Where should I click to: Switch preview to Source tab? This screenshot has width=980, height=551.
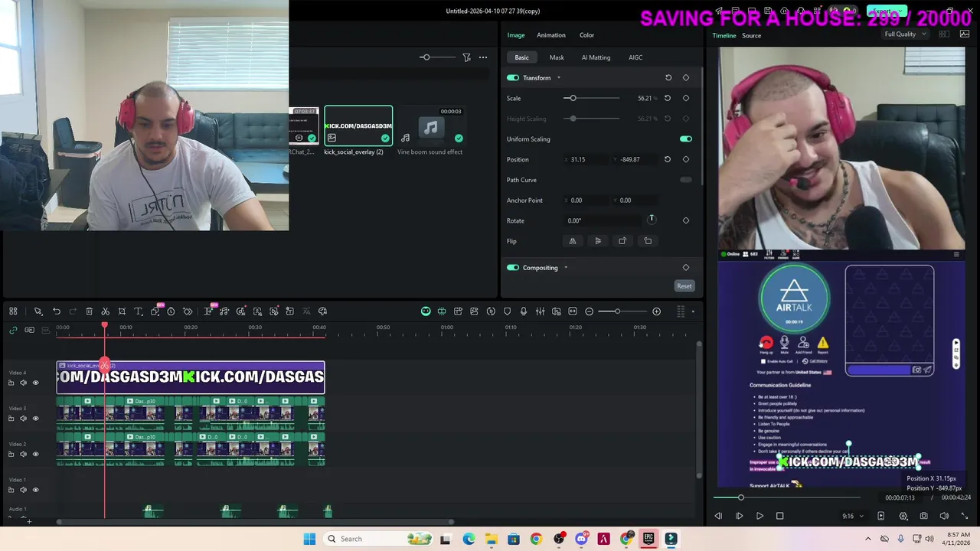[x=751, y=35]
